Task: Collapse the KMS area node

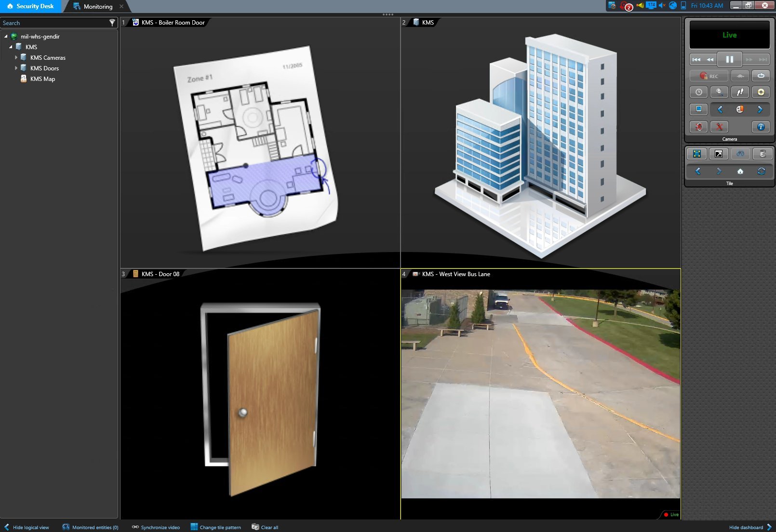Action: click(11, 47)
